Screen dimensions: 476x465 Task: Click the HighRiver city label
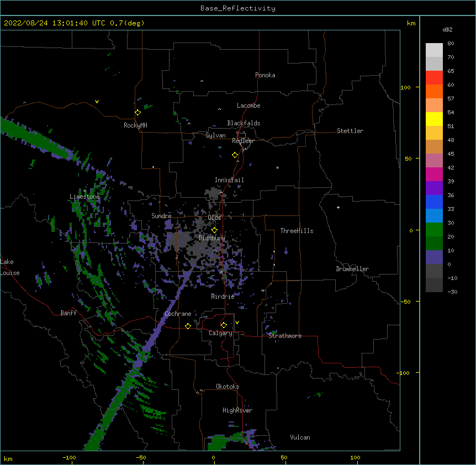pyautogui.click(x=237, y=410)
